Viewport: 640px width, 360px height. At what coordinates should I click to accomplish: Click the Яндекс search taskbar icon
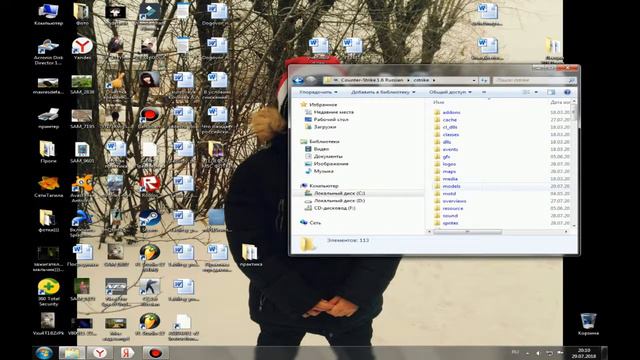[x=127, y=353]
